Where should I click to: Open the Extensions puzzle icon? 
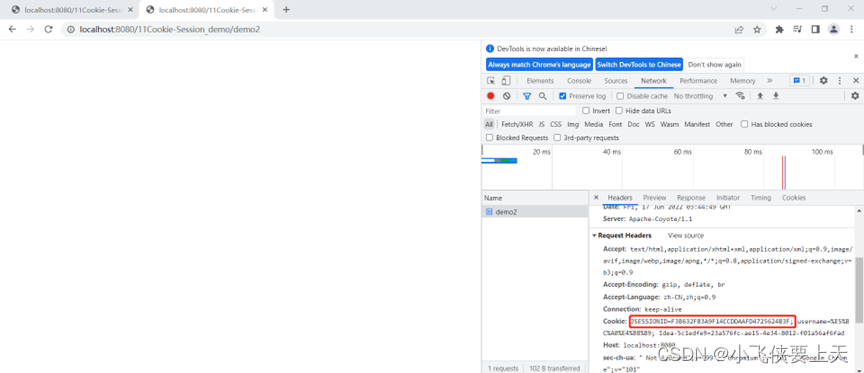click(779, 30)
